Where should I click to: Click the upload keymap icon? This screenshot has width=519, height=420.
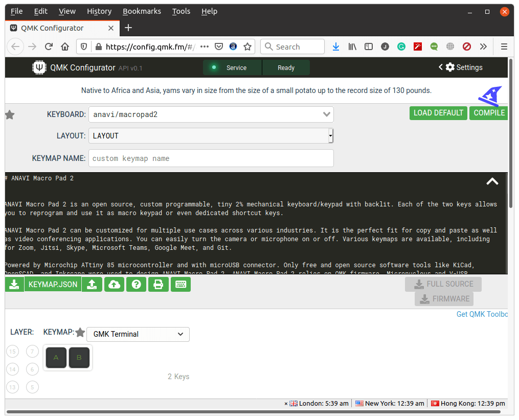coord(92,285)
